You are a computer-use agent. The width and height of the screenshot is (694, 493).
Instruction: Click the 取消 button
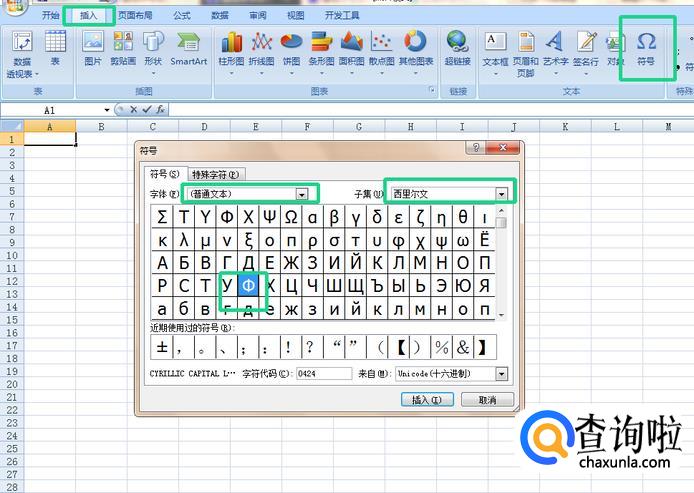tap(487, 400)
